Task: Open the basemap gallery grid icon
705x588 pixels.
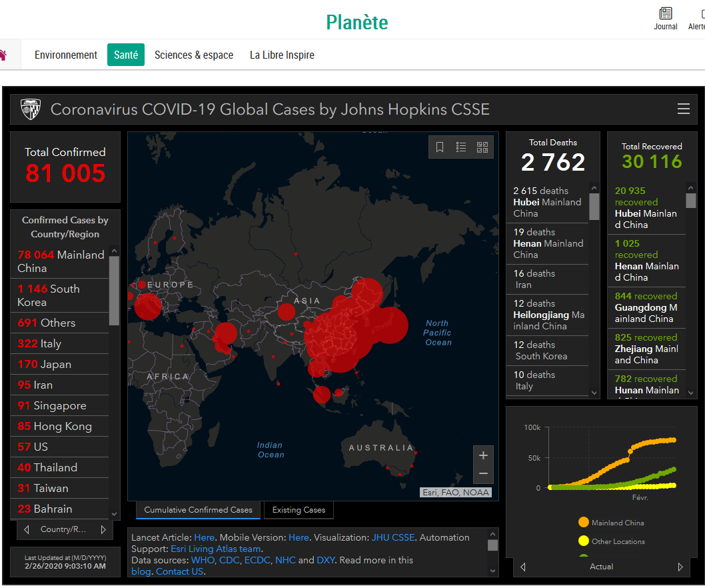Action: click(x=482, y=147)
